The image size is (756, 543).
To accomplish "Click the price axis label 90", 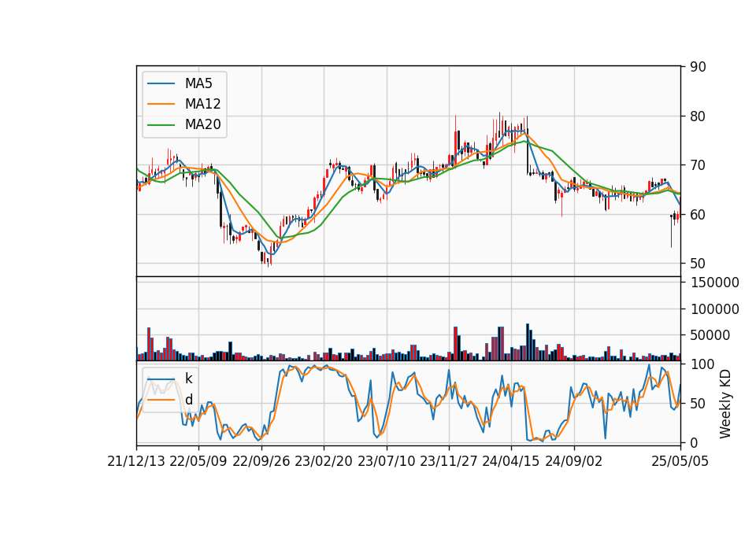I will 698,67.
